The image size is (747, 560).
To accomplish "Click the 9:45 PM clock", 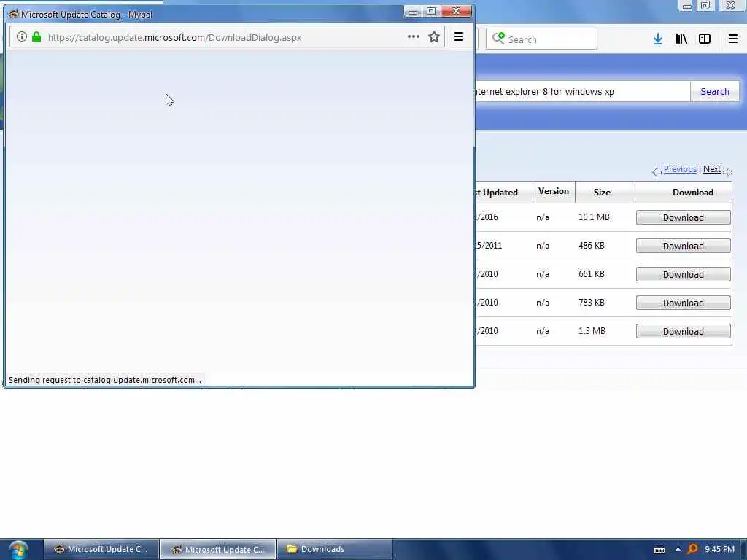I will (x=719, y=549).
